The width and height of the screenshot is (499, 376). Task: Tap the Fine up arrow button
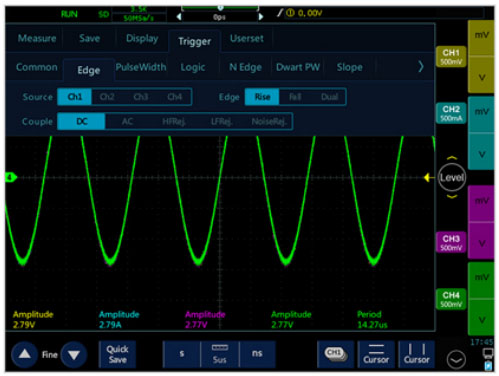pyautogui.click(x=24, y=354)
